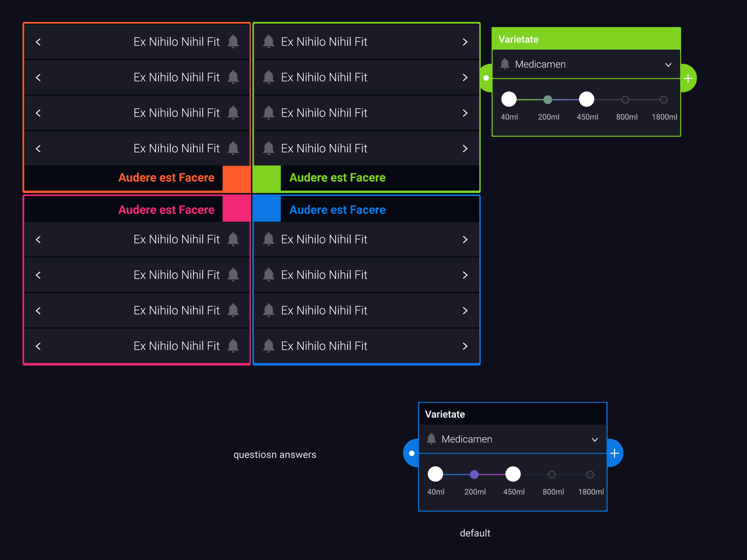The width and height of the screenshot is (747, 560).
Task: Expand the last blue list row via right chevron
Action: pyautogui.click(x=465, y=345)
